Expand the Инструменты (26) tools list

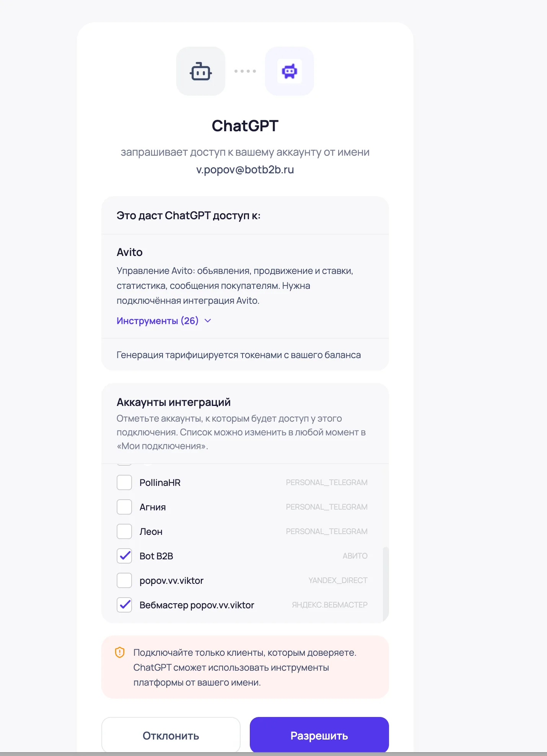(x=164, y=321)
